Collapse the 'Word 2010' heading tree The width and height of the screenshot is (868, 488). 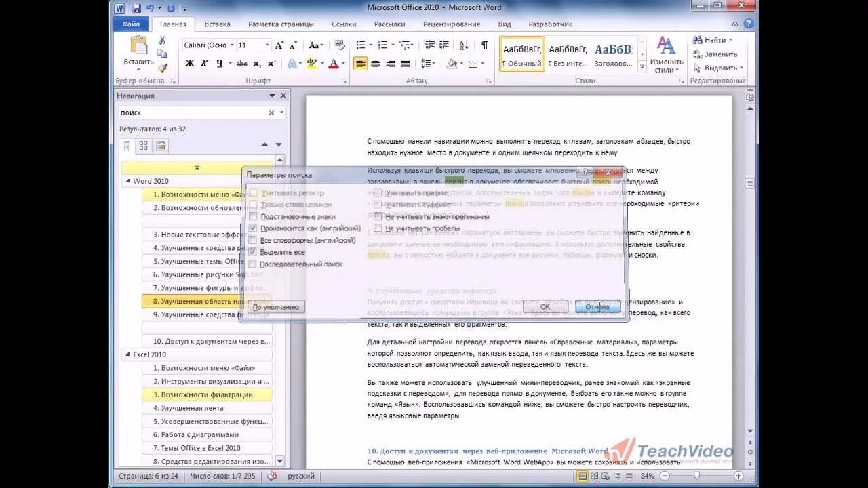click(x=127, y=182)
